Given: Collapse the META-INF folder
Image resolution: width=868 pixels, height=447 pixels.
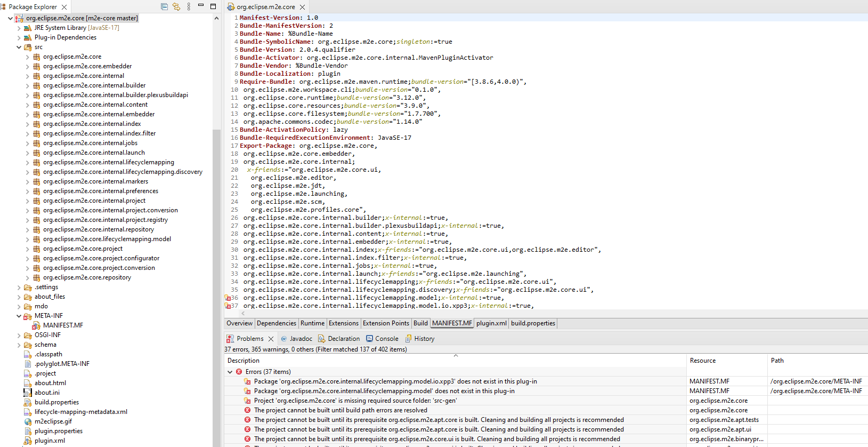Looking at the screenshot, I should pos(19,316).
